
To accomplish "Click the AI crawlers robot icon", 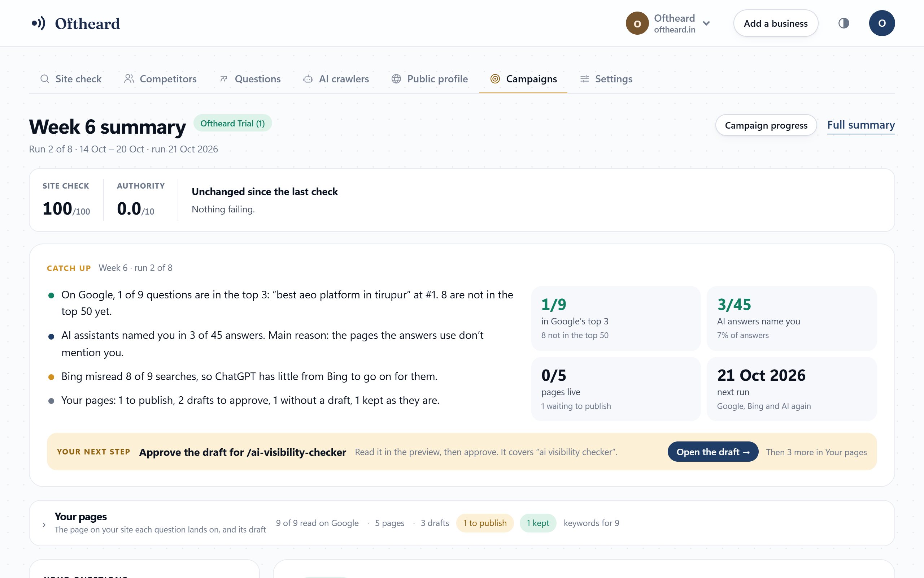I will (308, 79).
